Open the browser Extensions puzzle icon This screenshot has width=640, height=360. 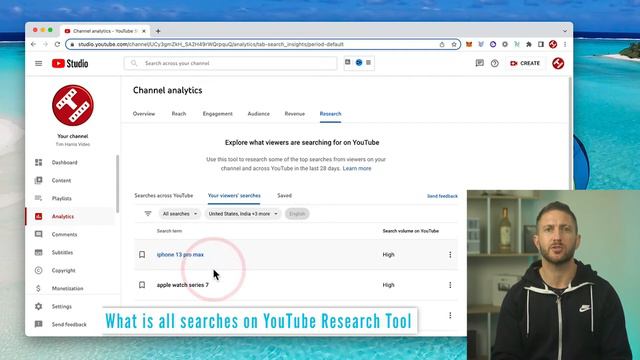529,44
